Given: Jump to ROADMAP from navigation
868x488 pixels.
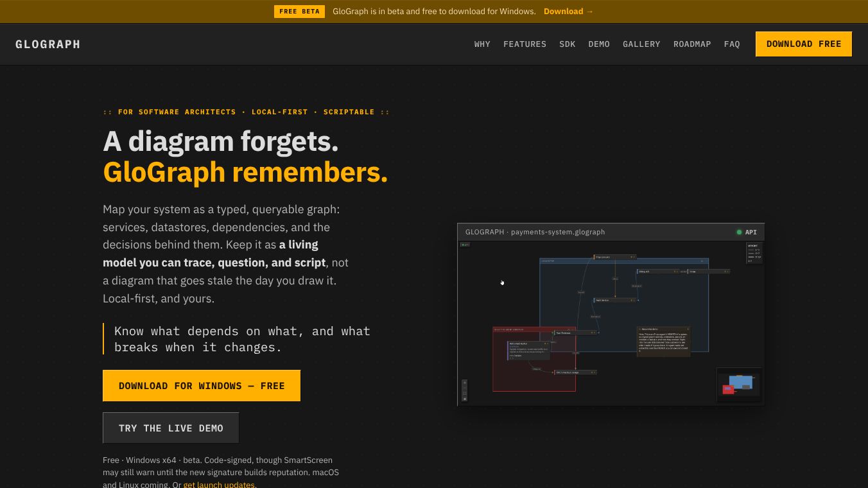Looking at the screenshot, I should click(x=692, y=44).
